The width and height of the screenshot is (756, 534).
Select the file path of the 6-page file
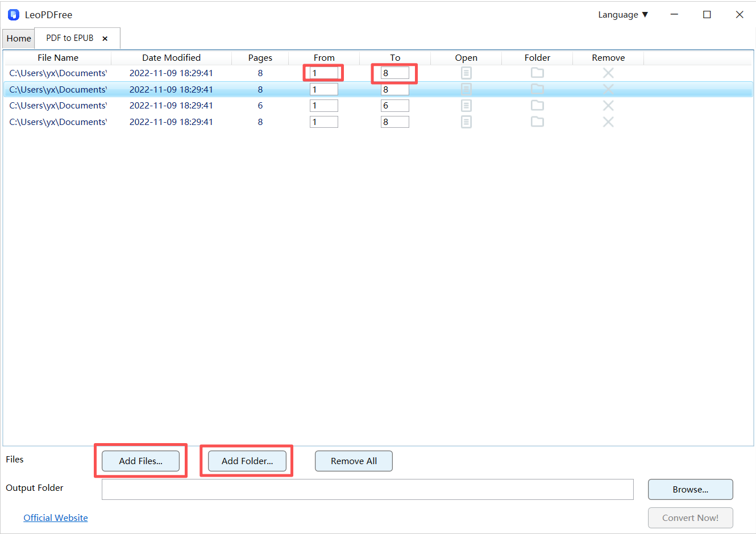(58, 106)
